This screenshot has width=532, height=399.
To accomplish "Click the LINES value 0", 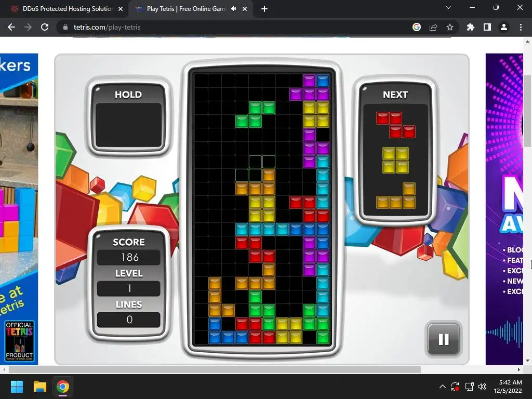I will [129, 320].
